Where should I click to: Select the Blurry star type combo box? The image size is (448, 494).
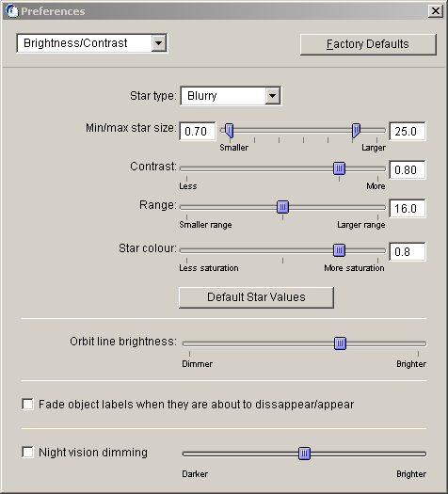point(231,96)
